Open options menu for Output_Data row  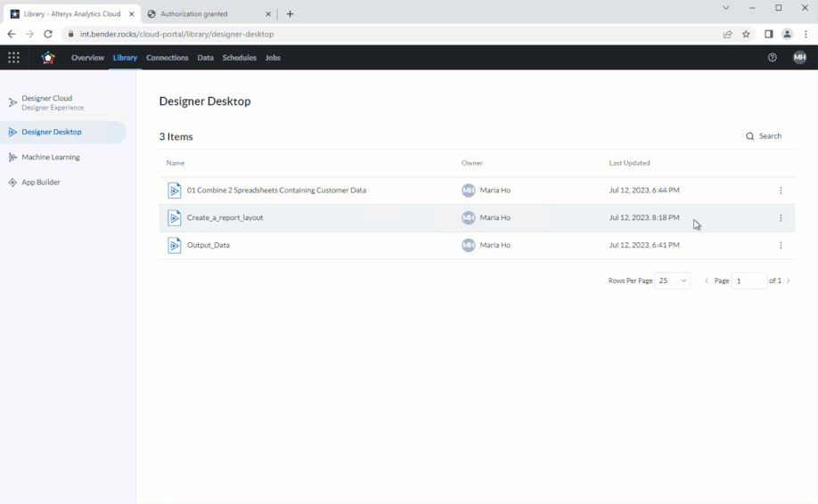pos(781,246)
